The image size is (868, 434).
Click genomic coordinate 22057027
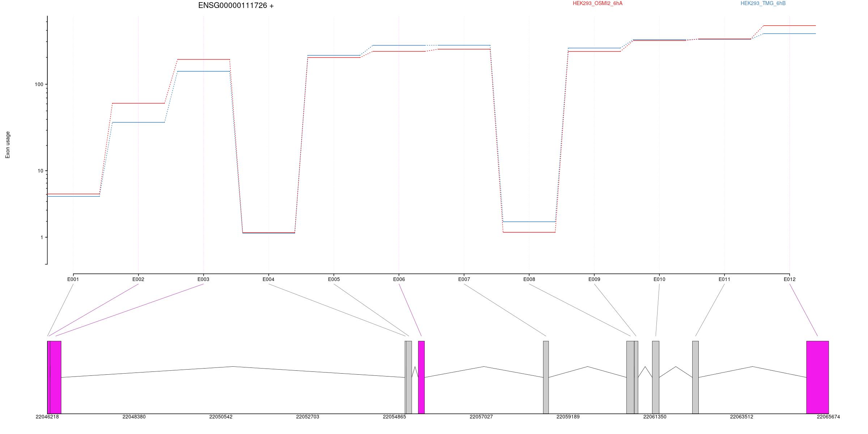pos(481,417)
